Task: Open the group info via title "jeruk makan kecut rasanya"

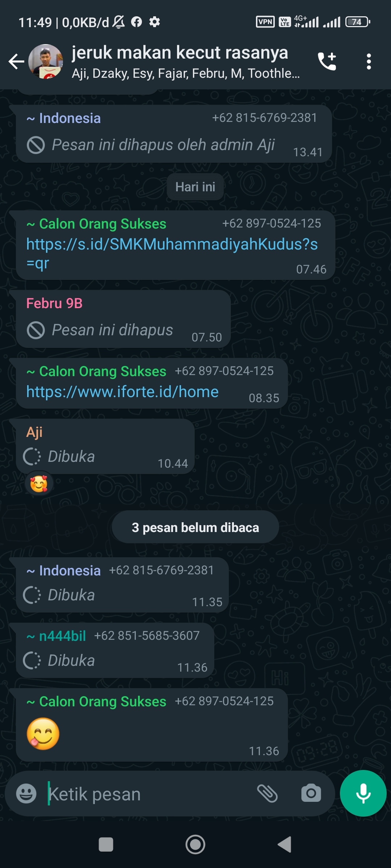Action: [x=180, y=52]
